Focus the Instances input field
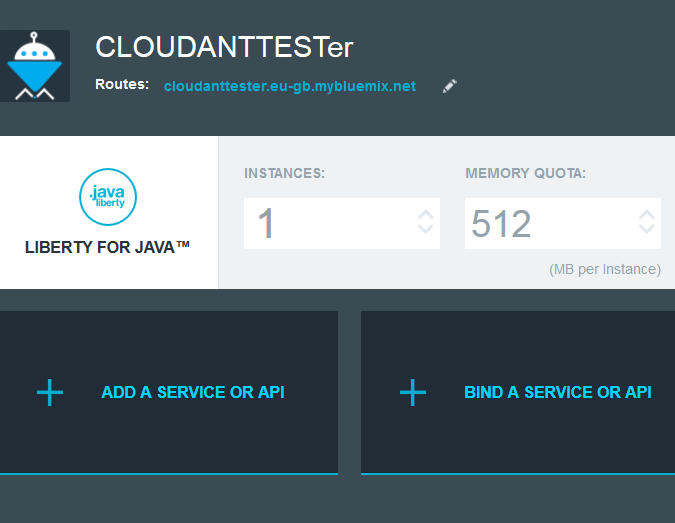 pyautogui.click(x=342, y=223)
